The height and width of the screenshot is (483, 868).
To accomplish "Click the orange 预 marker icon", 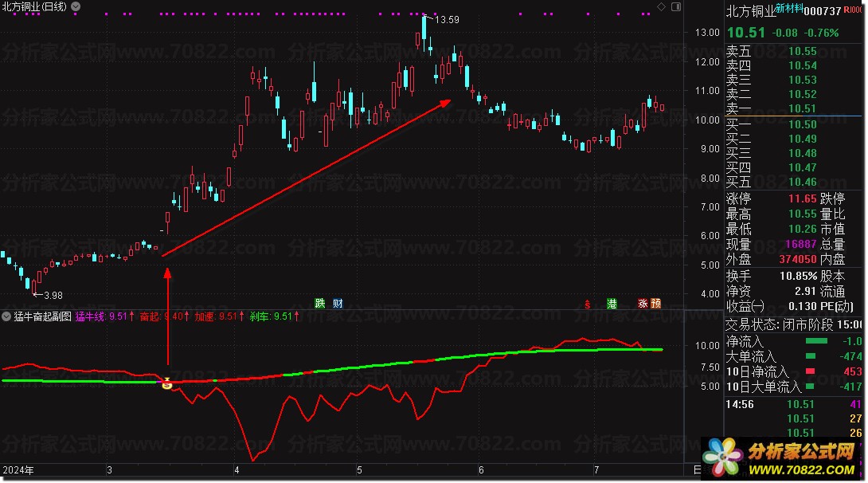I will (x=656, y=304).
